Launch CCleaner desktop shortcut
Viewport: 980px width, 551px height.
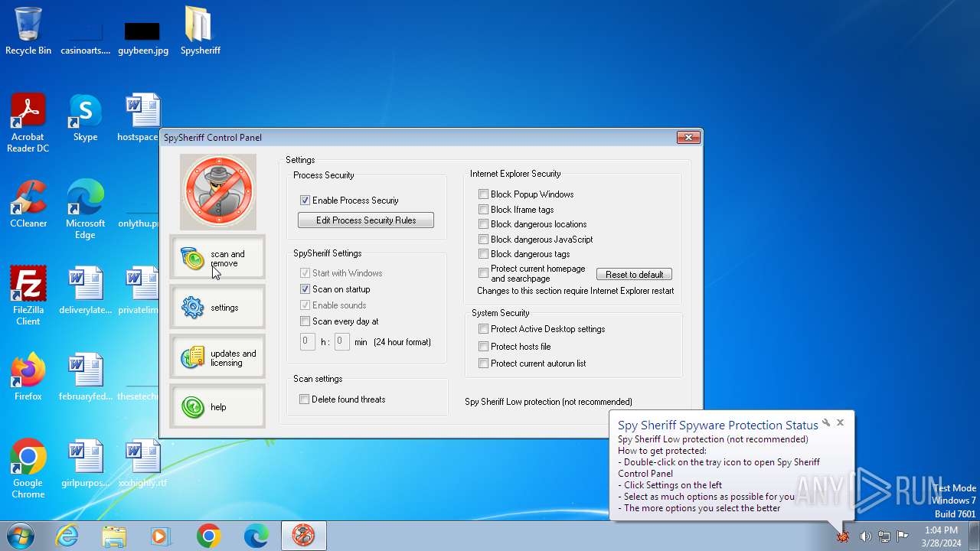(28, 204)
